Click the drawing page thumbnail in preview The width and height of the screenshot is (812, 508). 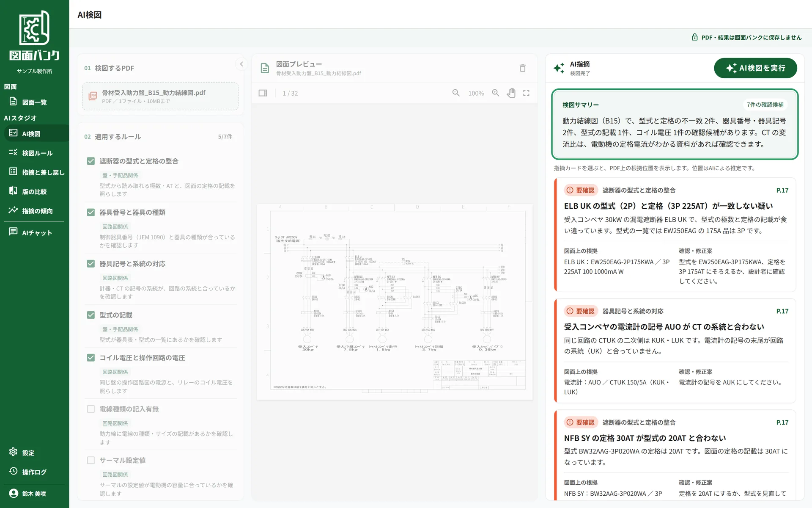point(395,302)
